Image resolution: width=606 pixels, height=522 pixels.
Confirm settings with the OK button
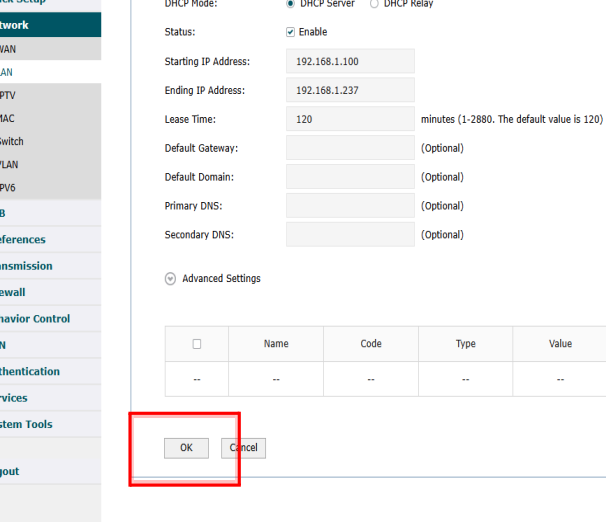[186, 448]
